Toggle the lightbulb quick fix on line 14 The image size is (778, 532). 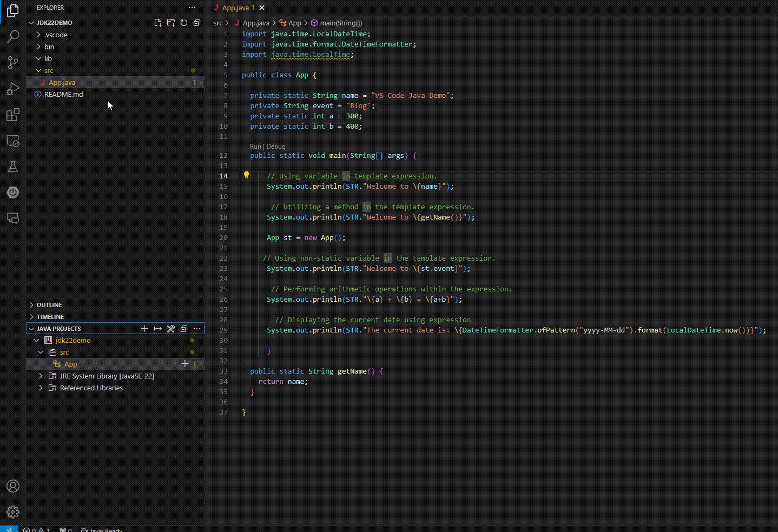coord(247,175)
